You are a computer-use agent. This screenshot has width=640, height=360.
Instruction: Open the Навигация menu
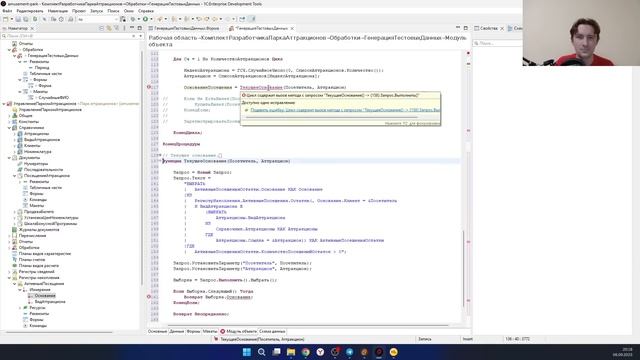coord(58,11)
